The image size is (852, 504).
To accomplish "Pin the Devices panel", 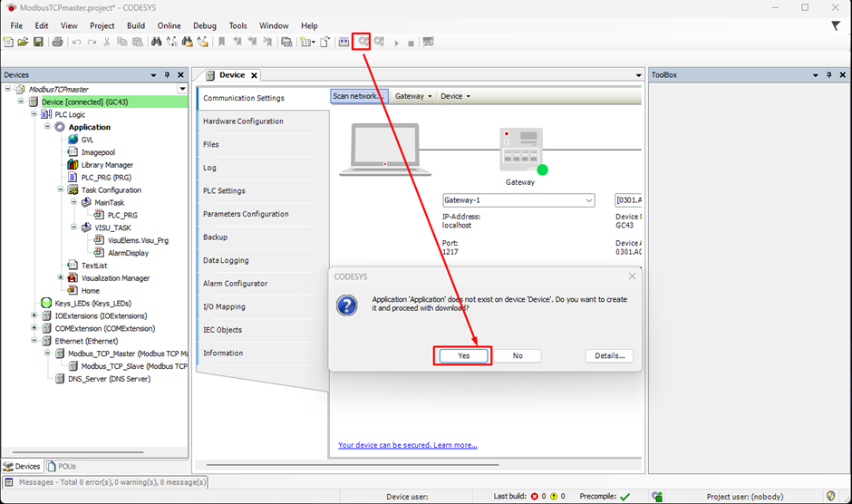I will pos(168,75).
